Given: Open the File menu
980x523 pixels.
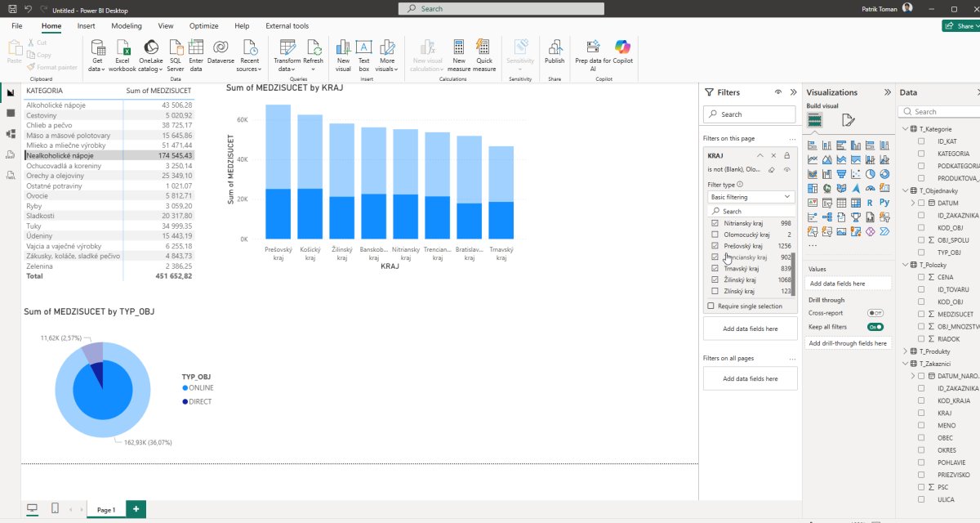Looking at the screenshot, I should click(x=16, y=26).
